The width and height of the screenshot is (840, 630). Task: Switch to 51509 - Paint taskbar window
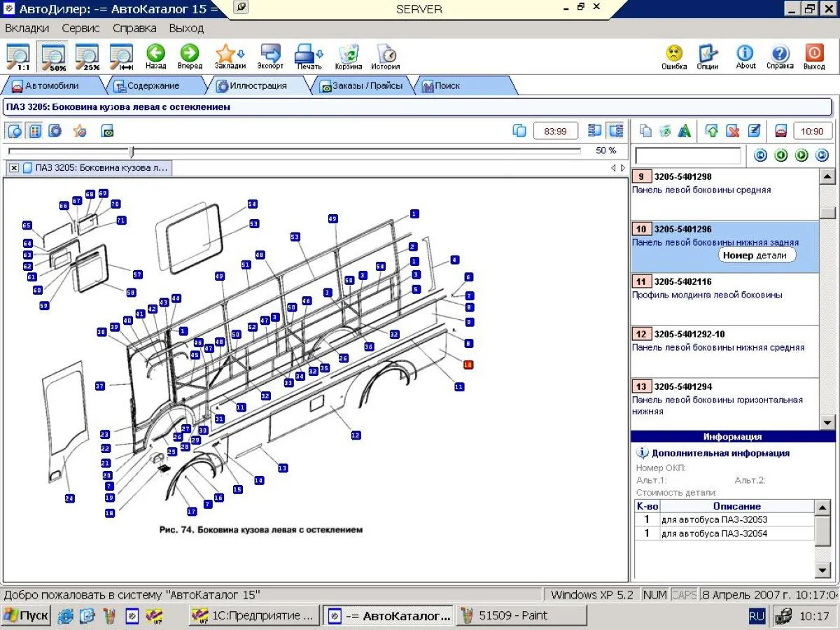[x=521, y=616]
